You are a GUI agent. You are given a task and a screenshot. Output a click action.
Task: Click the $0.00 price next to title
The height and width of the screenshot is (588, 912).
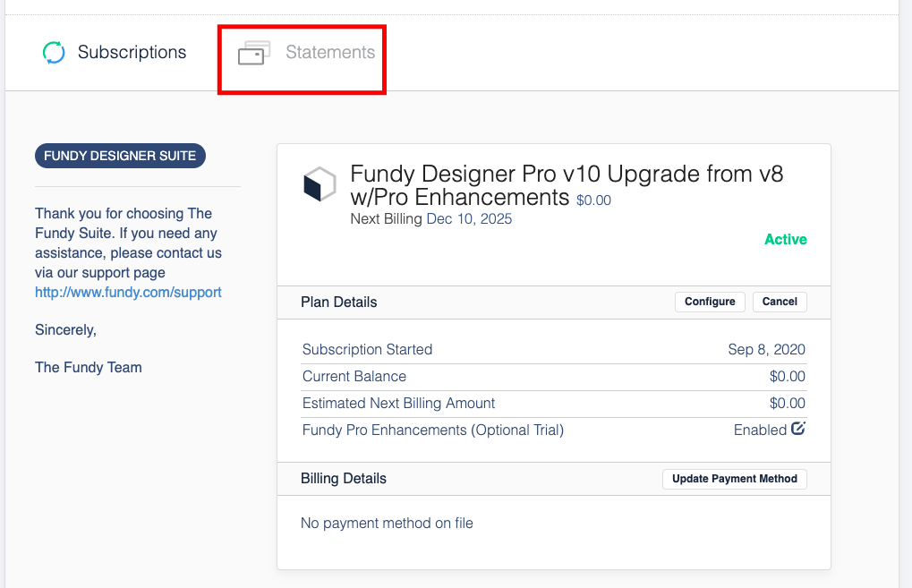pyautogui.click(x=593, y=200)
